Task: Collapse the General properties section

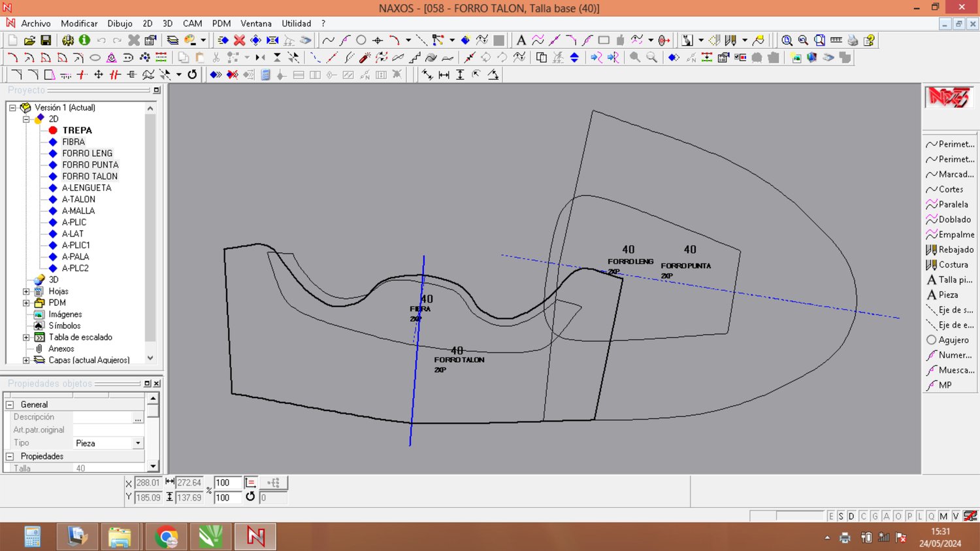Action: click(x=10, y=405)
